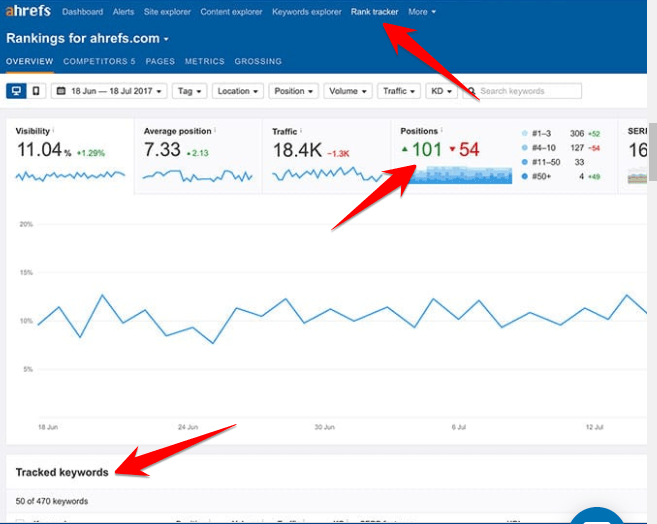Open the Location filter dropdown
657x524 pixels.
pyautogui.click(x=238, y=91)
